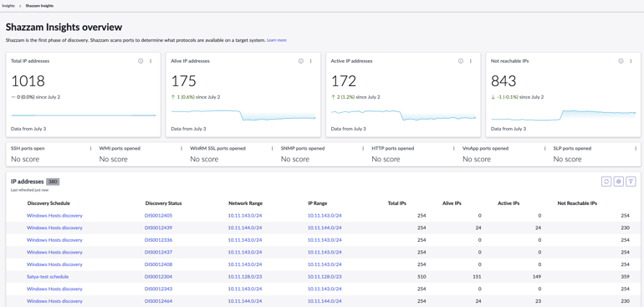Open IP addresses list settings gear
Viewport: 644px width, 307px height.
(619, 182)
